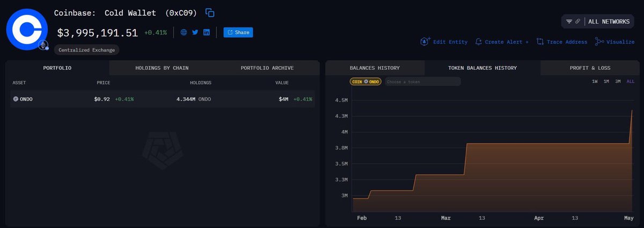Screen dimensions: 644x228
Task: Set chart range to 1W
Action: [595, 81]
